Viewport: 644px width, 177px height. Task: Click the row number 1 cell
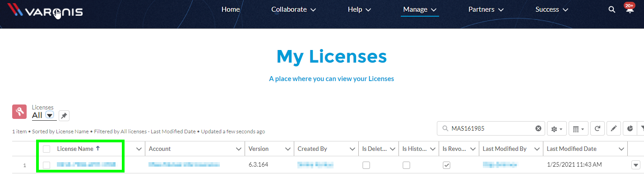(x=25, y=165)
